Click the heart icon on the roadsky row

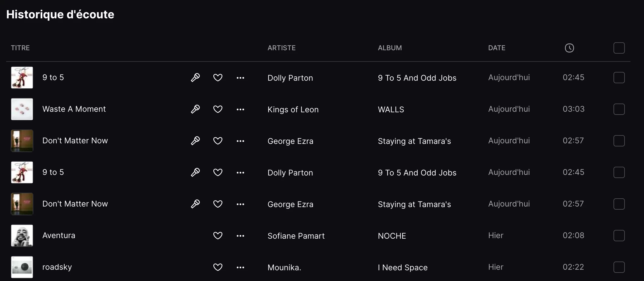218,267
